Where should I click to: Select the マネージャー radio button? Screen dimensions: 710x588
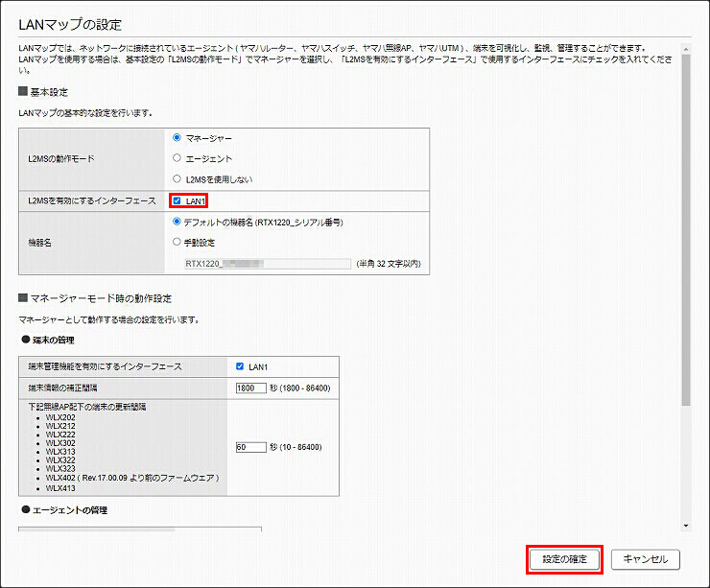(x=177, y=137)
